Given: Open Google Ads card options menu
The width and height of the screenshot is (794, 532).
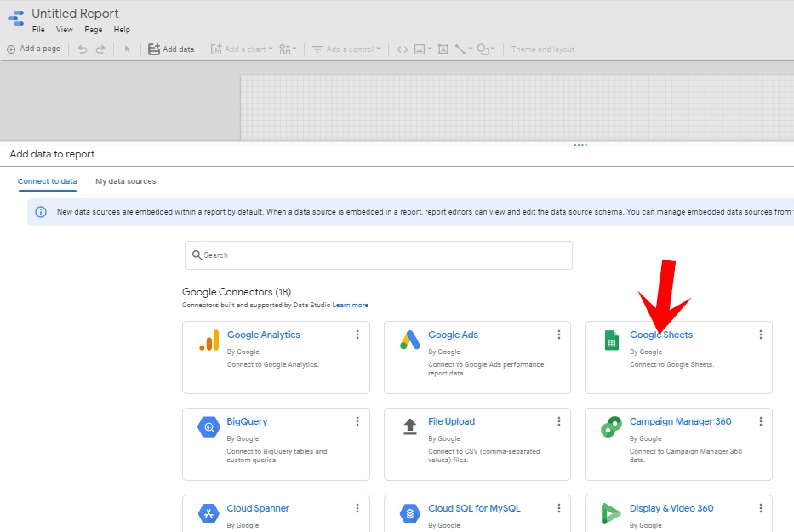Looking at the screenshot, I should click(x=559, y=335).
